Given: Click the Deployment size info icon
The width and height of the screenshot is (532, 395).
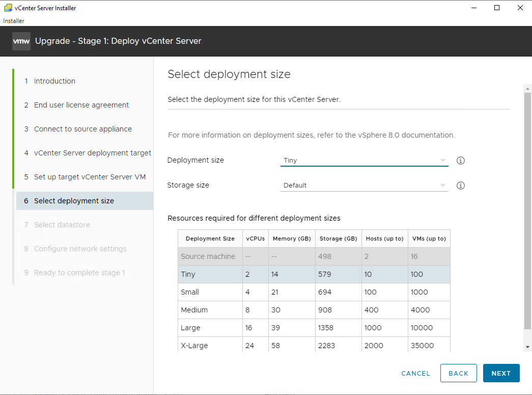Looking at the screenshot, I should (x=460, y=161).
